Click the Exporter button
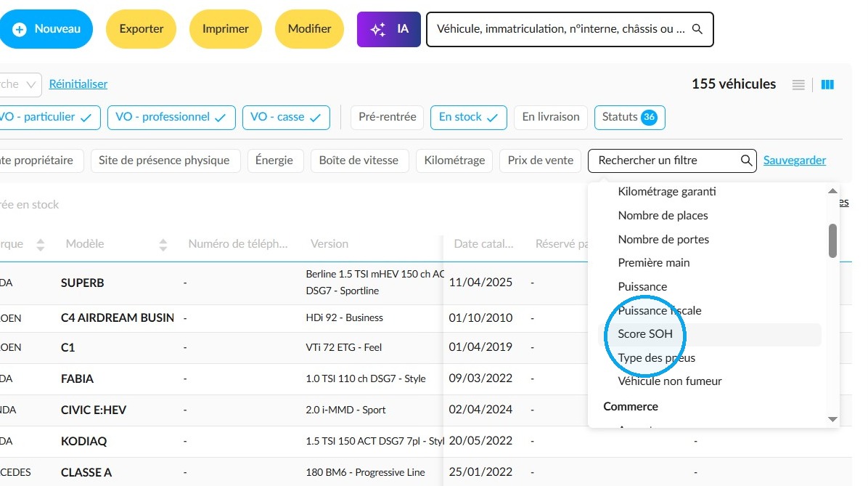Screen dimensions: 868x486 tap(142, 29)
